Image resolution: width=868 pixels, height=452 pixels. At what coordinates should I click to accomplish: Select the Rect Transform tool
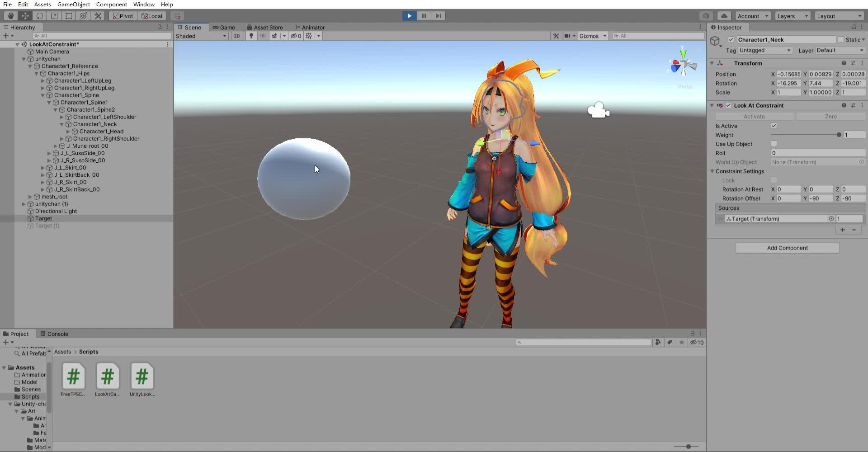pos(68,16)
